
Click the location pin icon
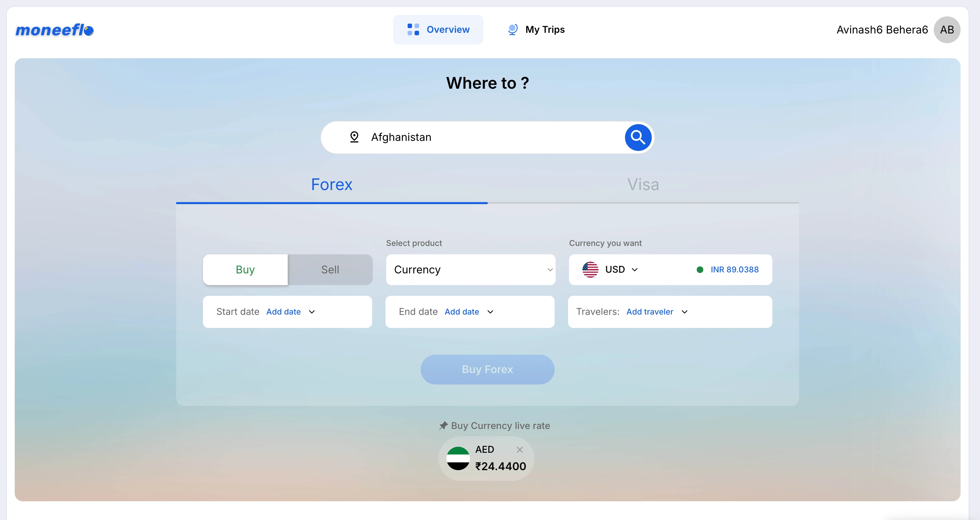(354, 137)
